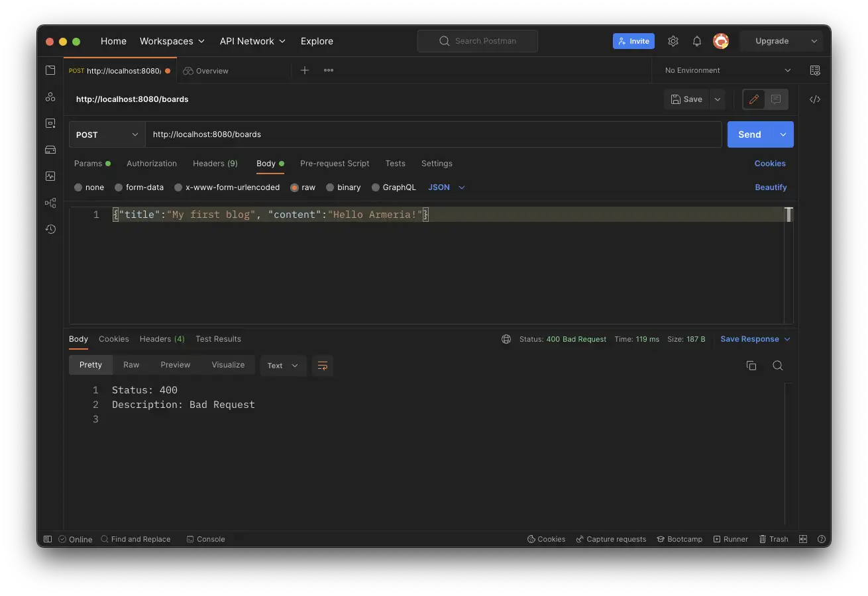Switch to the edit pencil mode icon
Viewport: 868px width, 596px height.
tap(753, 99)
